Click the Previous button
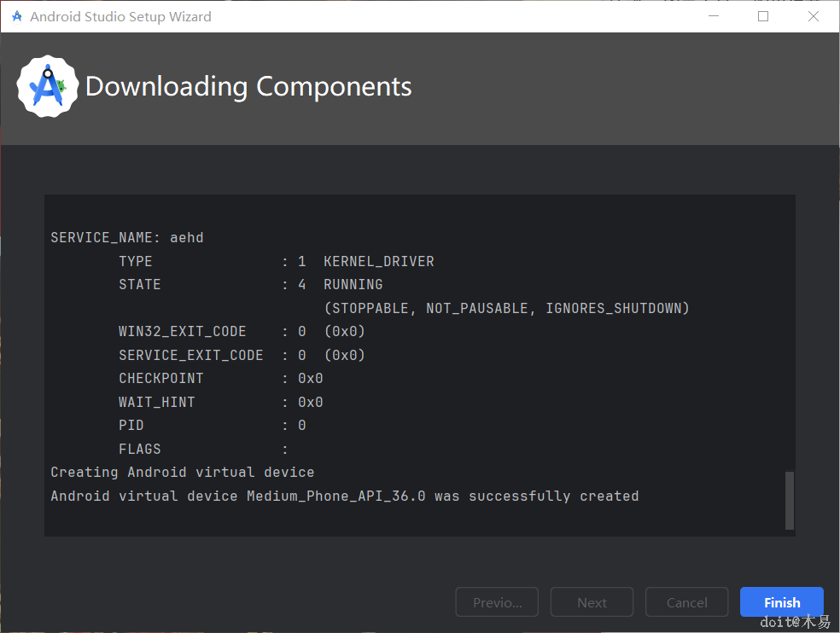The image size is (840, 633). click(497, 602)
